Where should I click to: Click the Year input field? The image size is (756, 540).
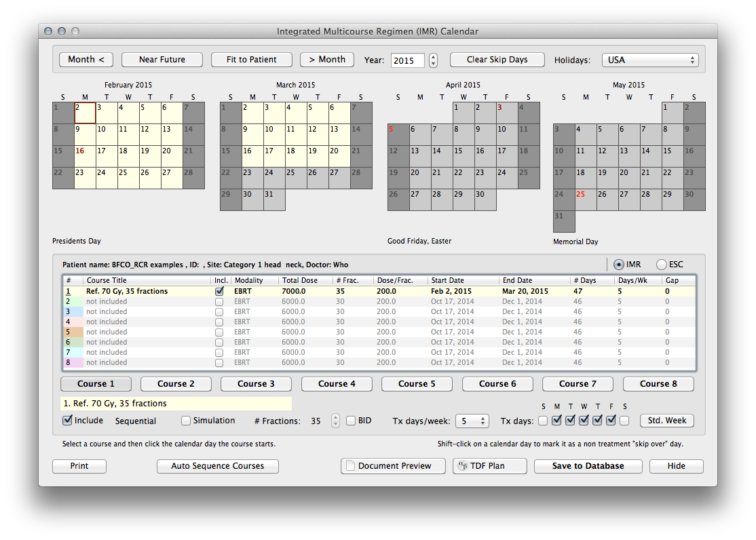(407, 60)
